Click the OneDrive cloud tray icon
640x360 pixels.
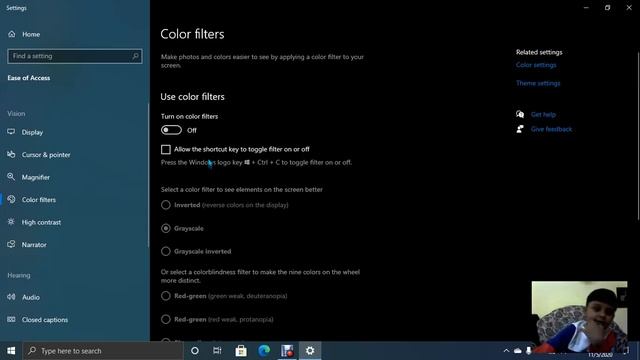518,351
